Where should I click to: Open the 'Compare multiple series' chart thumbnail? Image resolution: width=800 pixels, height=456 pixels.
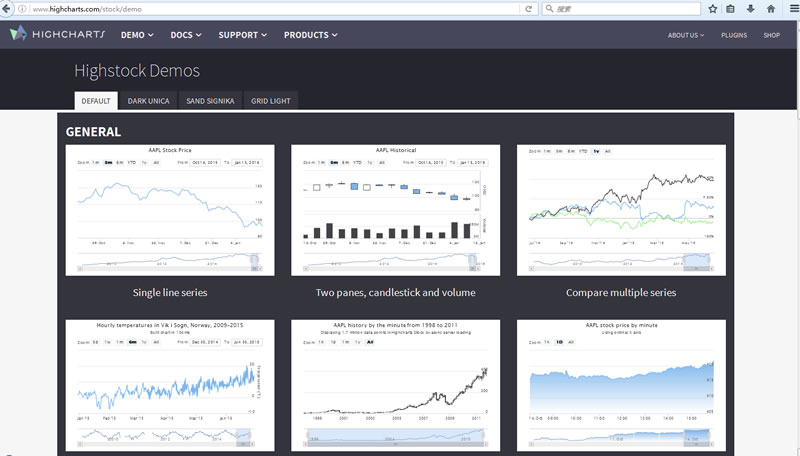pos(620,210)
